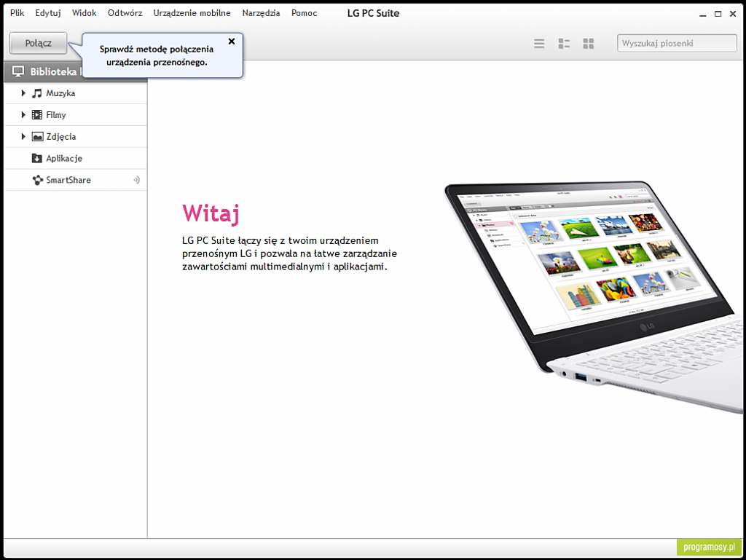Select the Biblioteka library header

click(75, 71)
